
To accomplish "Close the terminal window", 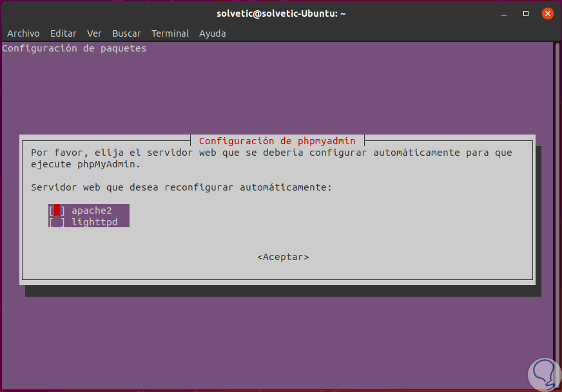I will [x=548, y=14].
